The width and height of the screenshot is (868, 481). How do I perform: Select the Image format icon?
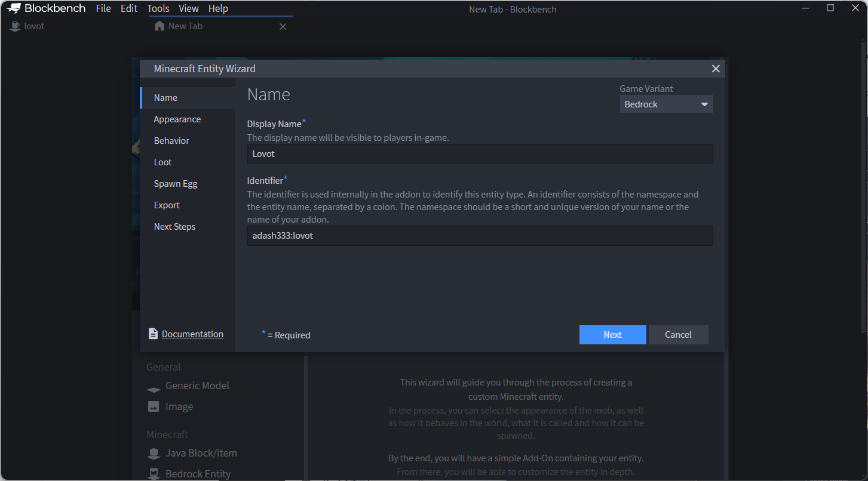coord(154,406)
